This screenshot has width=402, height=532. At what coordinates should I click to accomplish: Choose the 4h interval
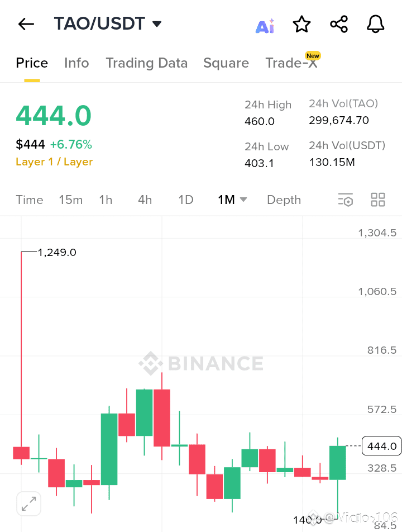tap(145, 200)
